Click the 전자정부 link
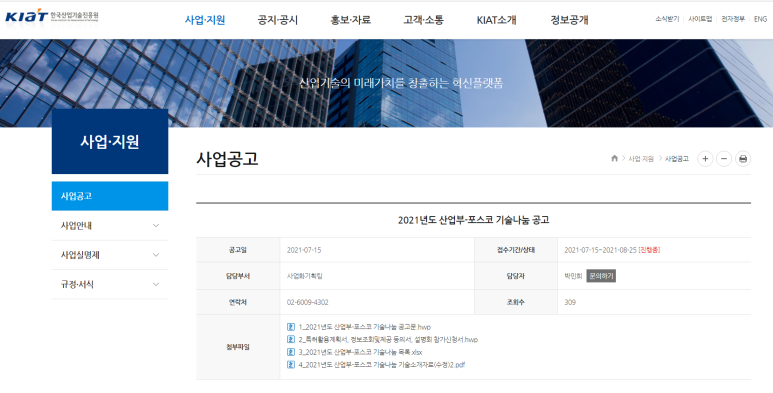The image size is (773, 393). click(733, 19)
